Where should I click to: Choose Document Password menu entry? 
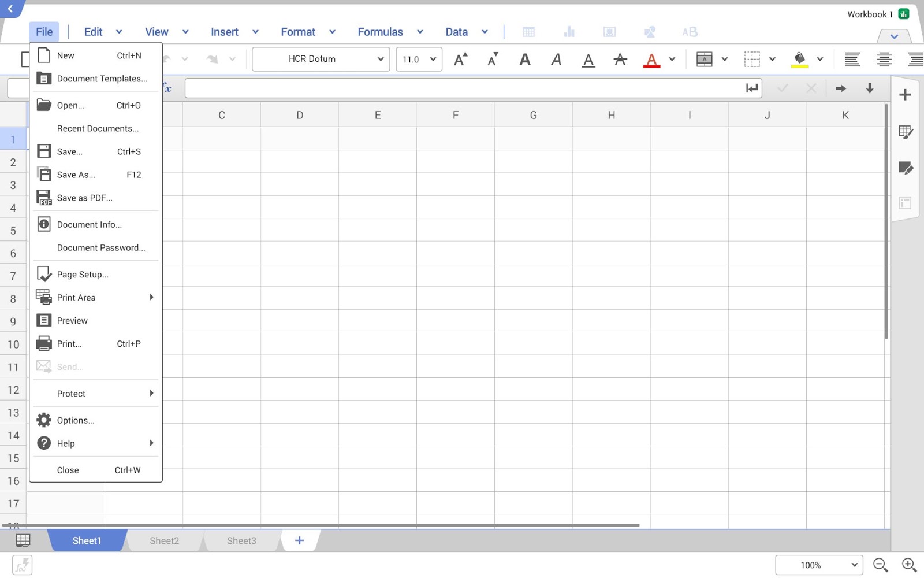pos(96,247)
